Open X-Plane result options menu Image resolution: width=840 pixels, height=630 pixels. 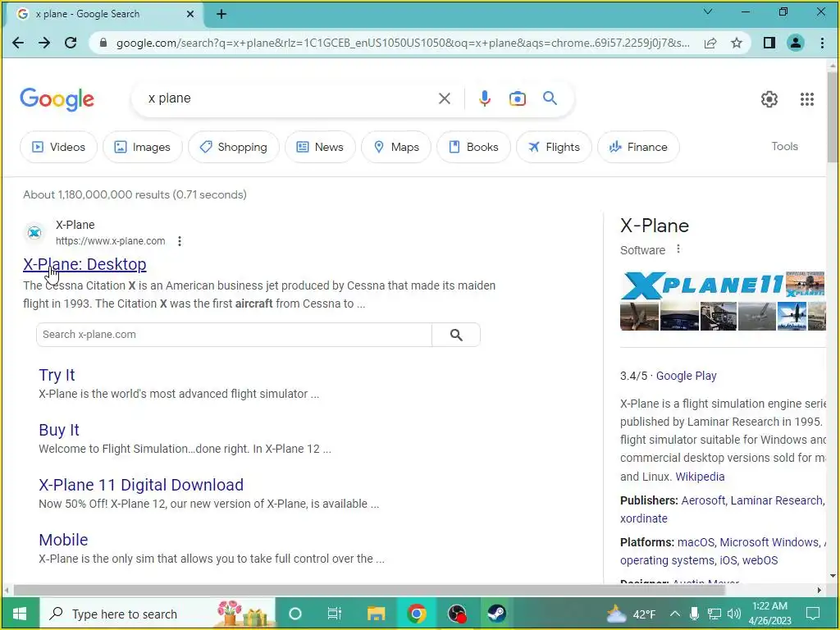point(180,241)
